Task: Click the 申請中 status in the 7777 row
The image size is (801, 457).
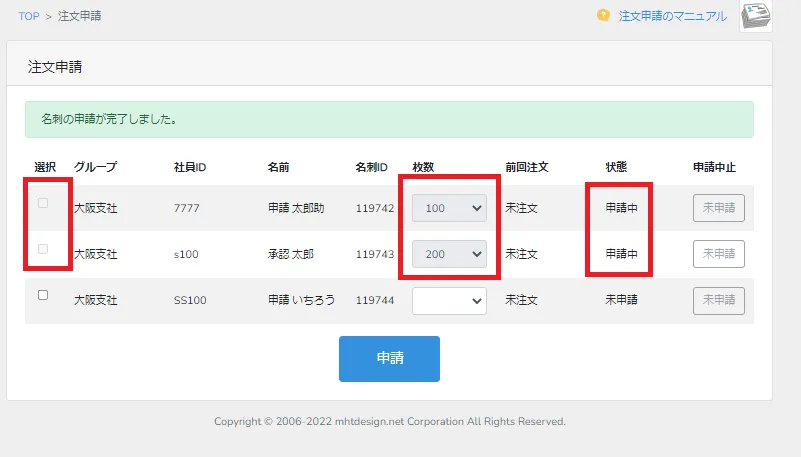Action: click(x=621, y=208)
